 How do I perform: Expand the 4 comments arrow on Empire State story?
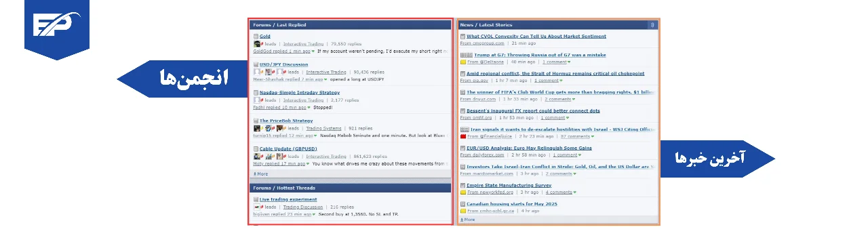pyautogui.click(x=574, y=192)
